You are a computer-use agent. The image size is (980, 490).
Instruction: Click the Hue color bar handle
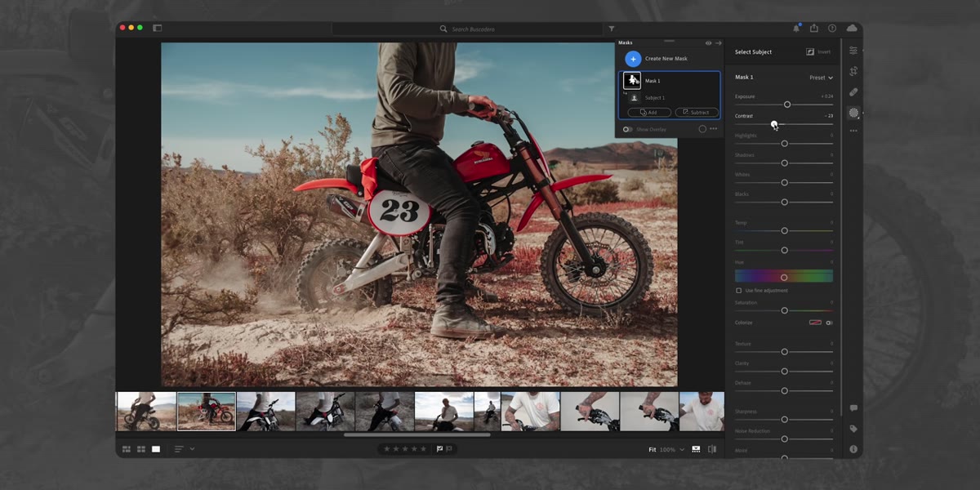[x=784, y=277]
